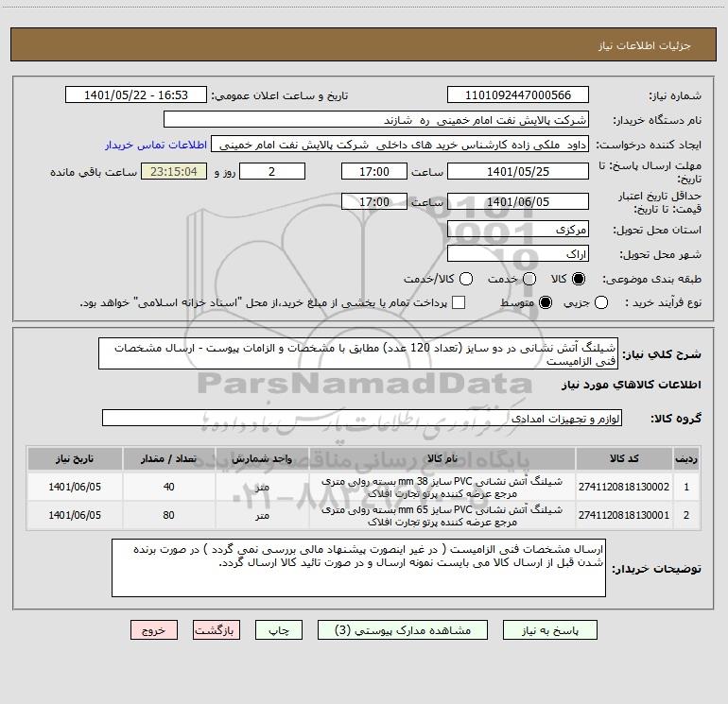Click the delivery province field مرکزی

click(518, 230)
